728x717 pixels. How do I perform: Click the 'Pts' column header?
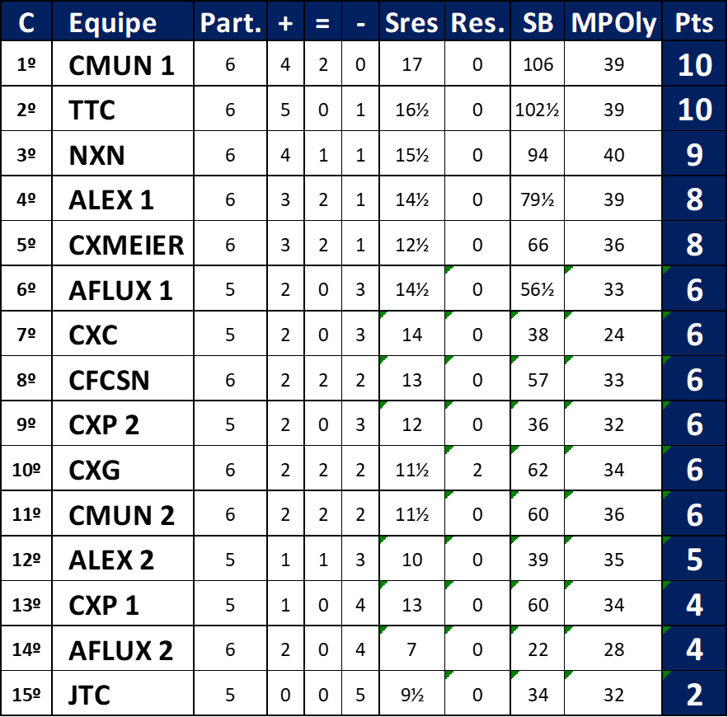click(694, 22)
